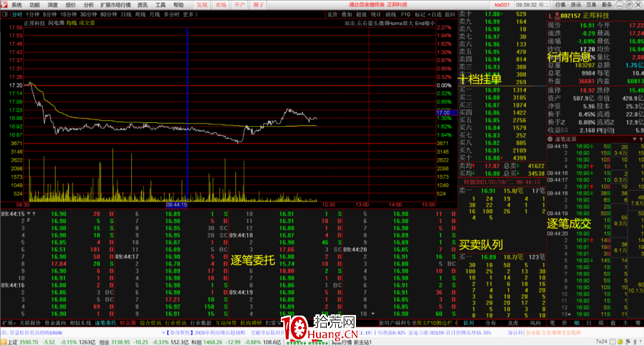Viewport: 644px width, 346px height.
Task: Click the F10 toolbar button
Action: point(406,14)
